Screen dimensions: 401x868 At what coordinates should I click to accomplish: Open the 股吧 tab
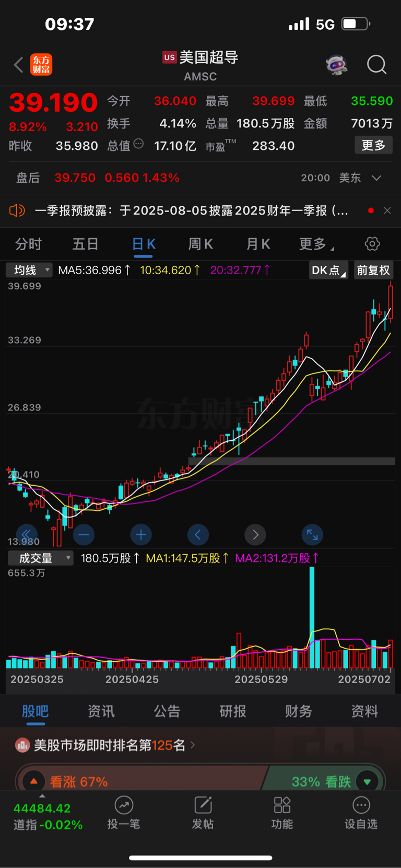35,711
